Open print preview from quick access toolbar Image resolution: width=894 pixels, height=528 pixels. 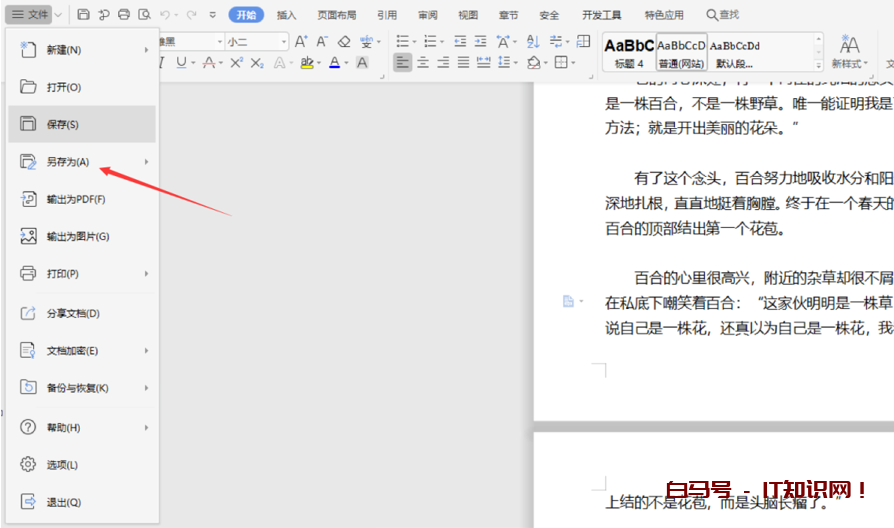pos(144,15)
